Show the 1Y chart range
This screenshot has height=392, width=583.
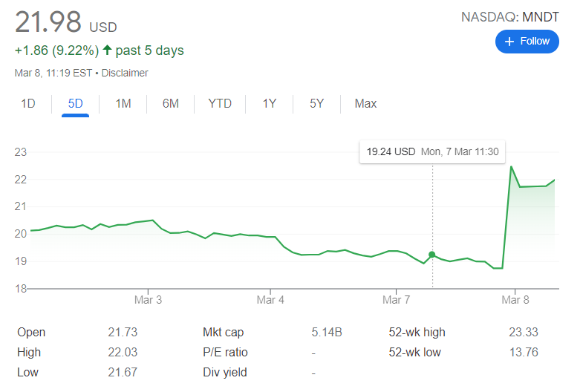(269, 104)
